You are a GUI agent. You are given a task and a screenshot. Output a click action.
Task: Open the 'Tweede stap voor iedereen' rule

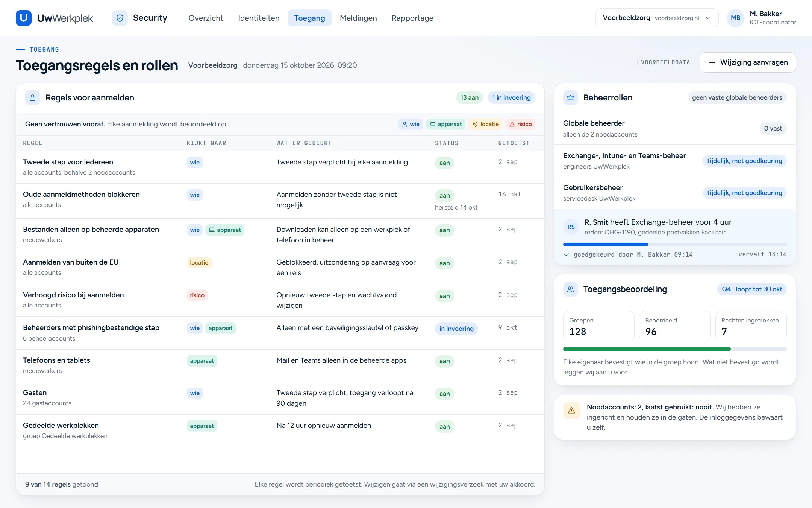coord(280,167)
